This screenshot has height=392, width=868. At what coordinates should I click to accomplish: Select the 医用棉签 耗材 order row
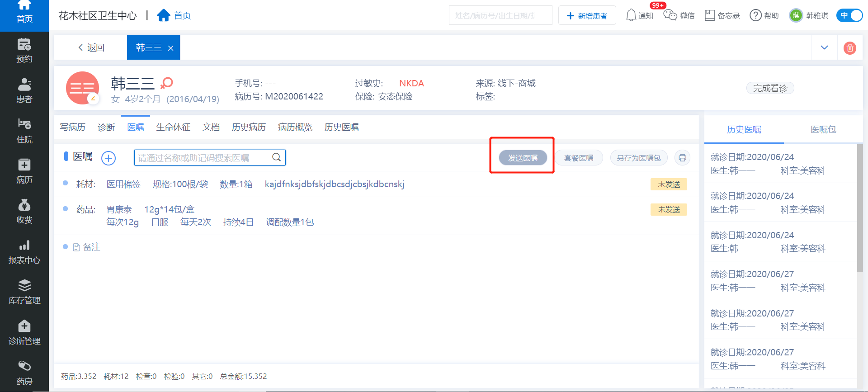pos(376,184)
